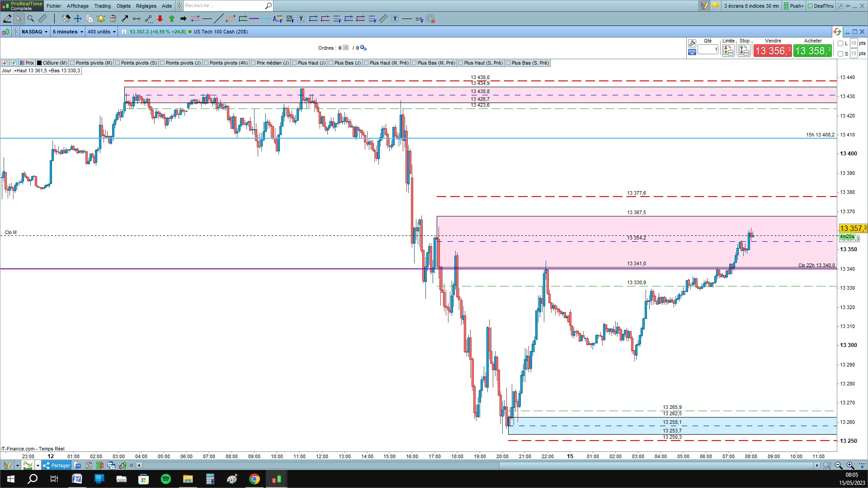The width and height of the screenshot is (868, 488).
Task: Select the diagonal trend line tool
Action: (218, 19)
